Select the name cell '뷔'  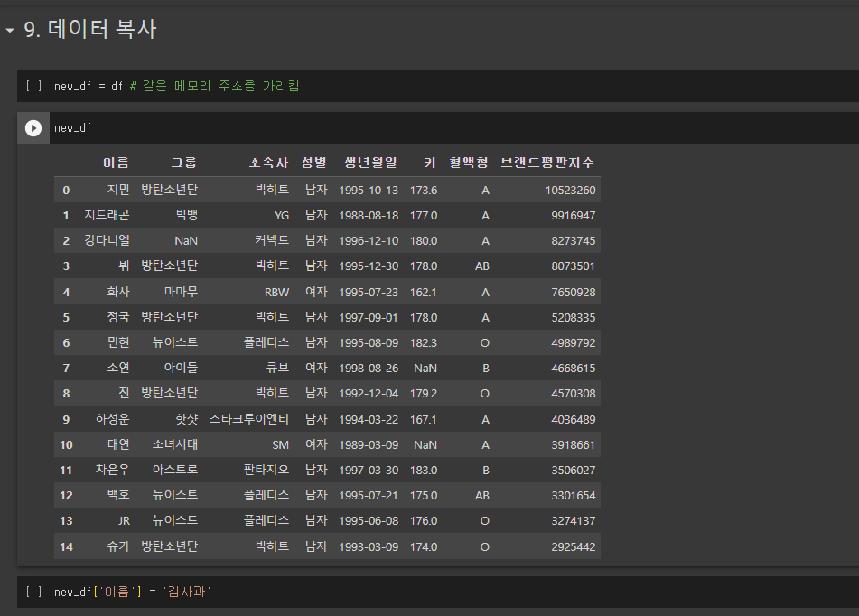[x=125, y=266]
